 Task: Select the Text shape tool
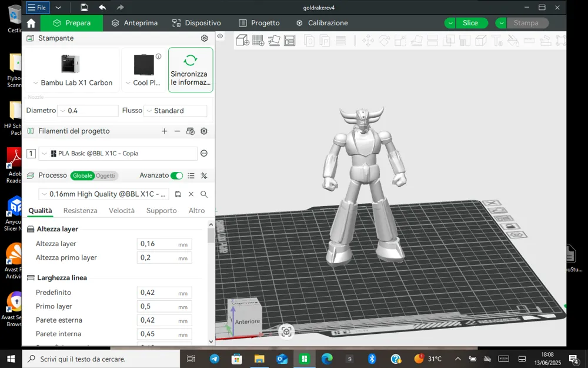coord(497,41)
